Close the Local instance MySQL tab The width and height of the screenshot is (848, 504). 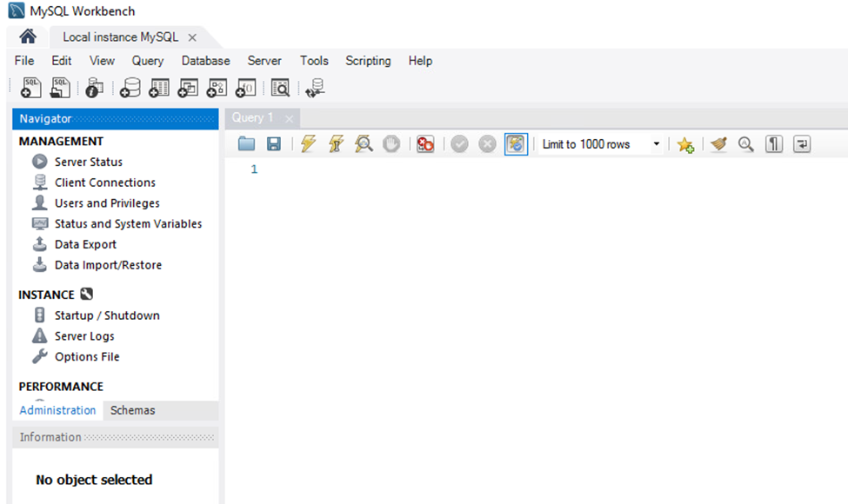tap(192, 37)
